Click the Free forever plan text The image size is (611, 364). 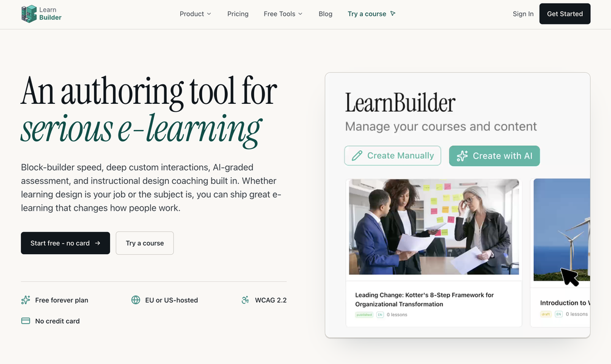[62, 300]
